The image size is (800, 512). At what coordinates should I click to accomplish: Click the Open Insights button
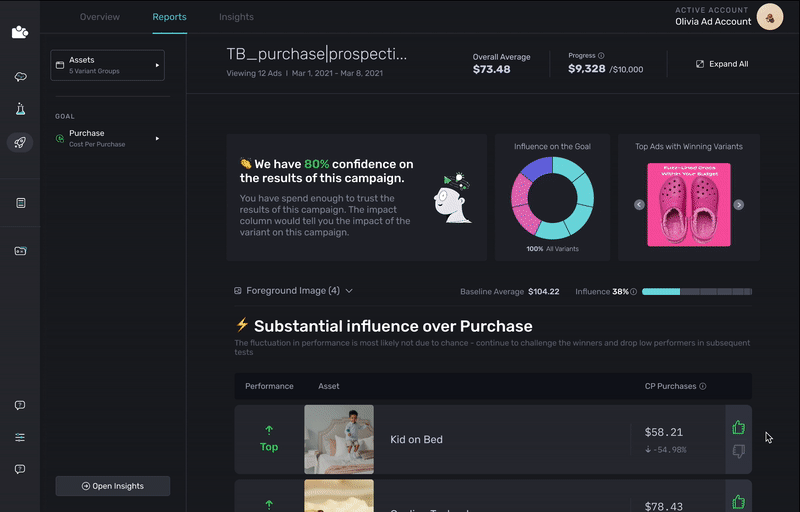(112, 486)
